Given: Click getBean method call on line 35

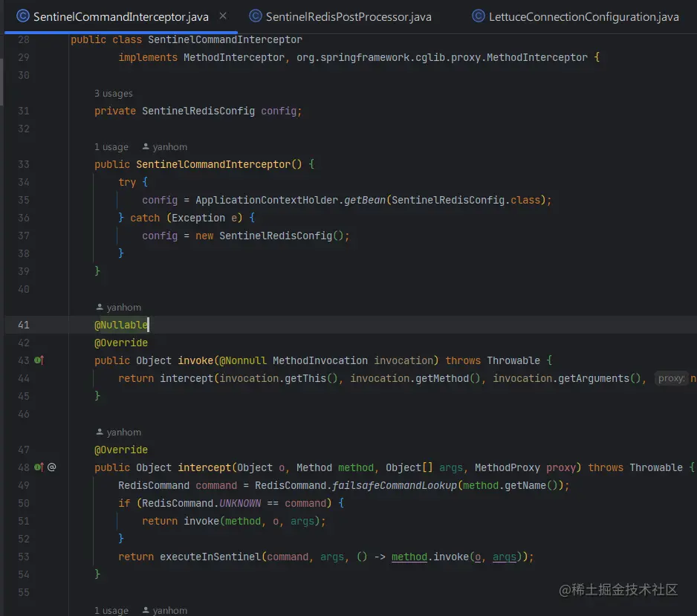Looking at the screenshot, I should click(365, 200).
